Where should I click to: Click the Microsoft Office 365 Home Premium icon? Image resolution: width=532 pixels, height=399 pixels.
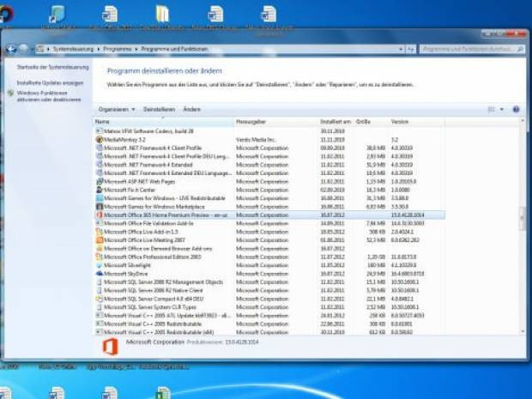click(x=99, y=215)
